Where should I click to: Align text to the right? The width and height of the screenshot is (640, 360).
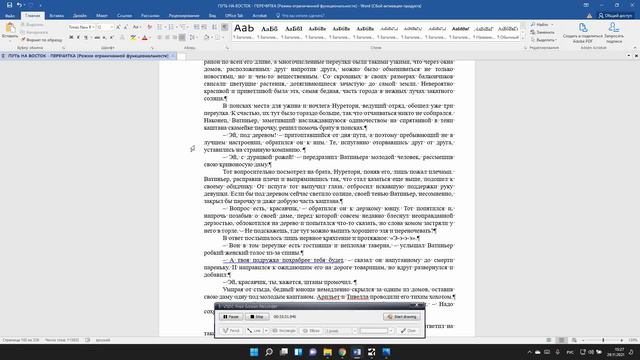[x=174, y=38]
